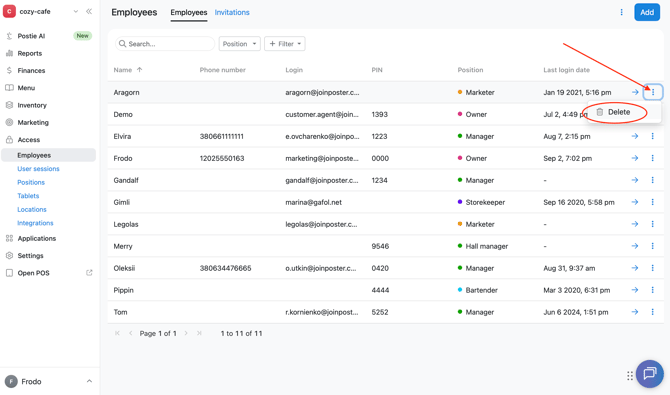Click the employee Search field
670x395 pixels.
pos(165,44)
